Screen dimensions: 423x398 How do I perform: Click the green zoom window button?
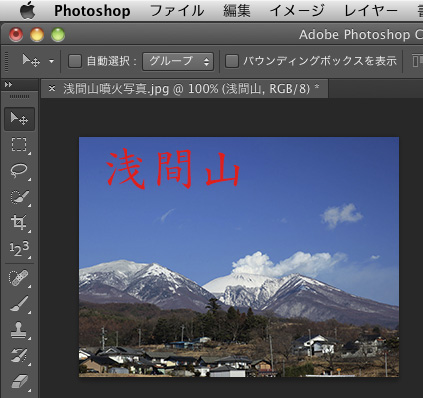58,35
